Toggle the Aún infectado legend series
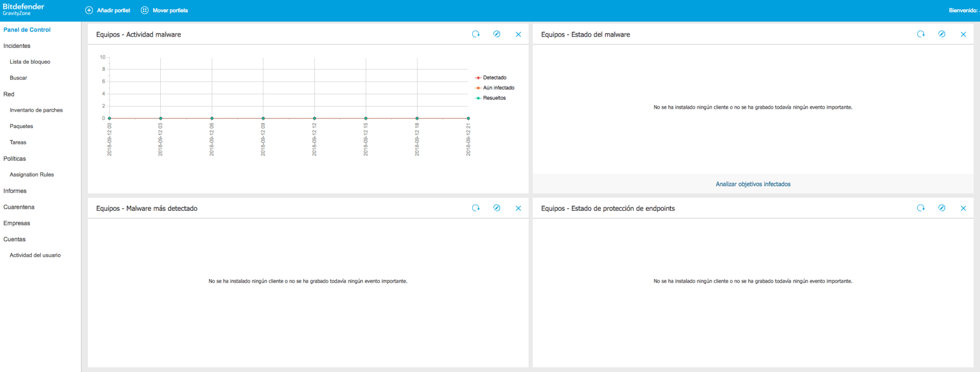The height and width of the screenshot is (372, 980). (495, 88)
